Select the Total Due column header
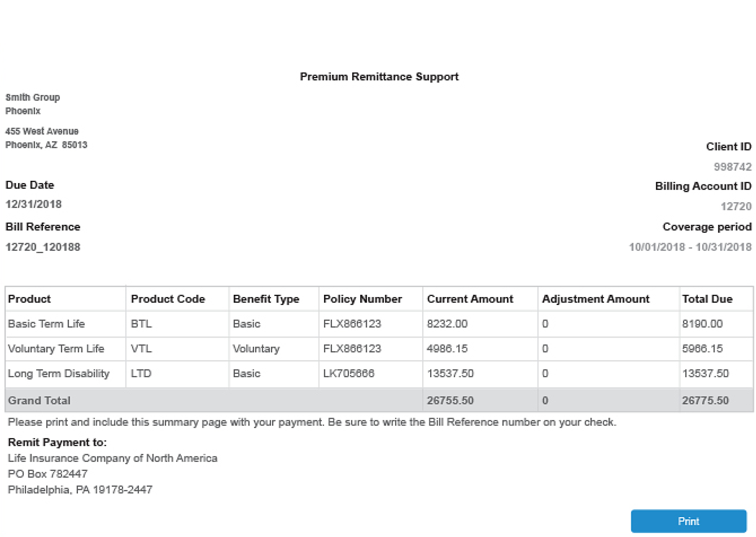This screenshot has width=756, height=537. point(707,299)
